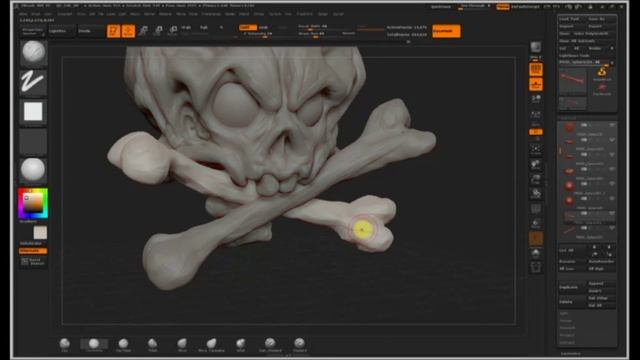640x360 pixels.
Task: Toggle the Mrgb channel button
Action: [x=186, y=28]
